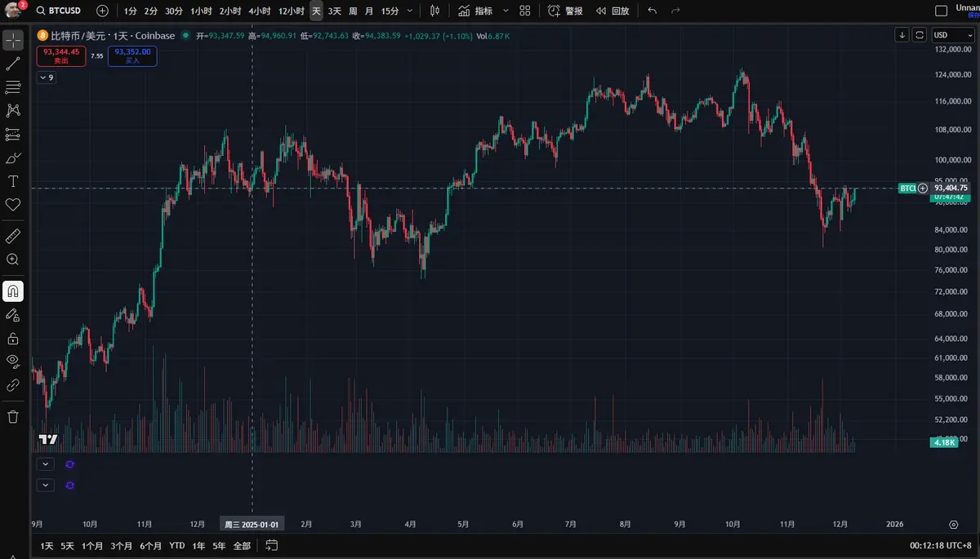Expand the interval dropdown arrow
The width and height of the screenshot is (980, 559).
pos(409,11)
